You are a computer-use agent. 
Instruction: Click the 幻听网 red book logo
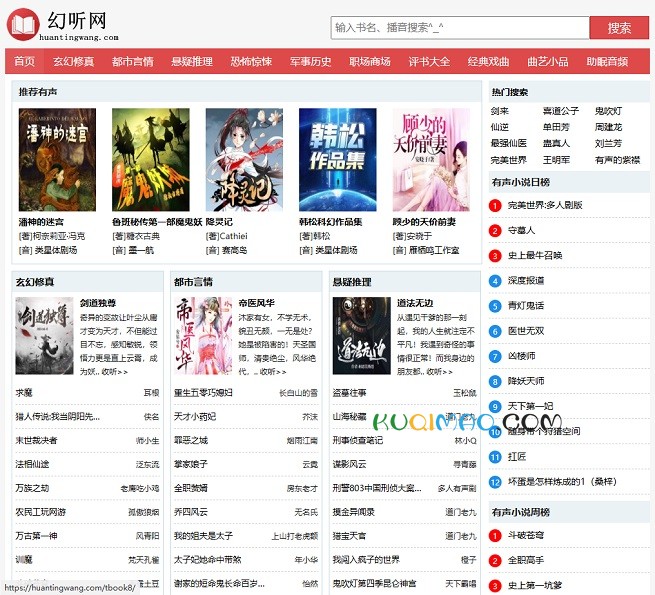tap(23, 24)
